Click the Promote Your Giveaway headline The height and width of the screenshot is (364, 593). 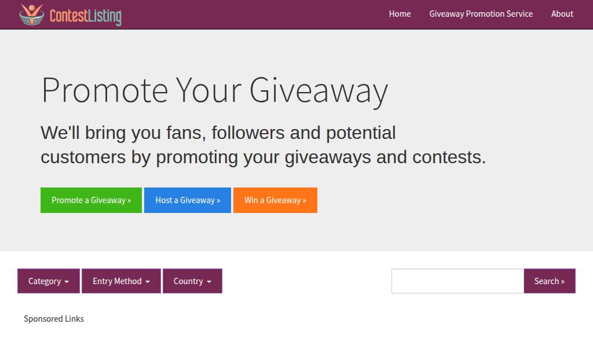[x=214, y=91]
